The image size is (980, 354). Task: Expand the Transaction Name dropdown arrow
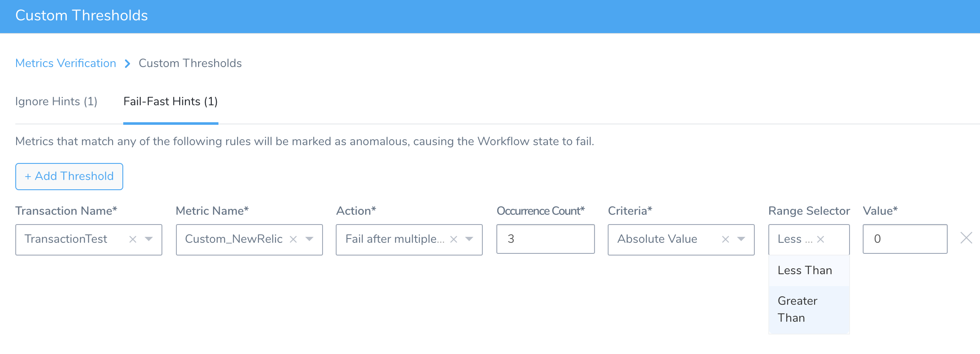pyautogui.click(x=149, y=239)
